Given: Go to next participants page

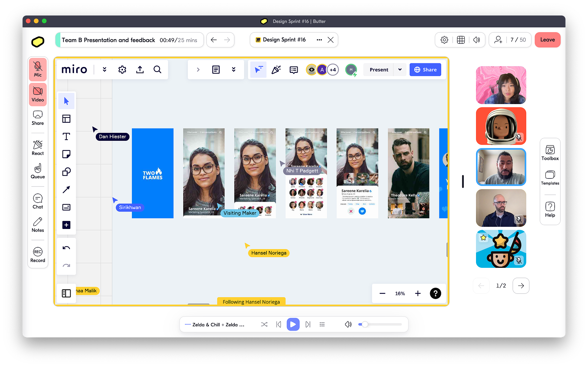Looking at the screenshot, I should click(521, 286).
